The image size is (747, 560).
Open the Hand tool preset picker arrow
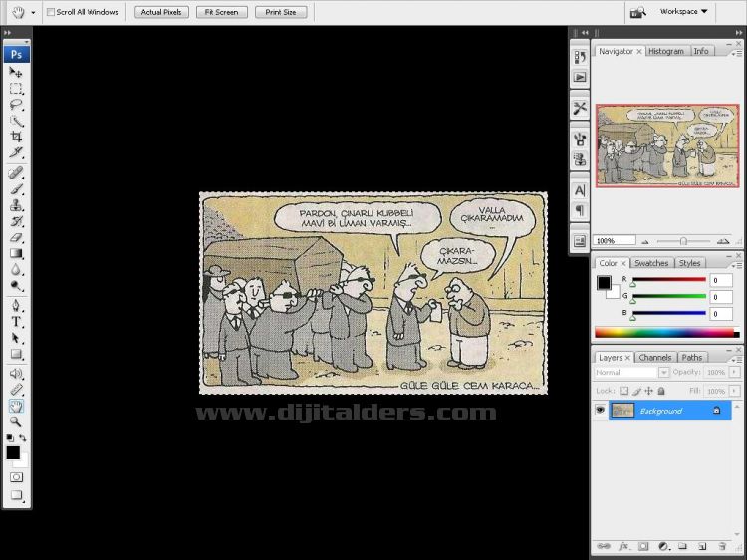point(33,12)
